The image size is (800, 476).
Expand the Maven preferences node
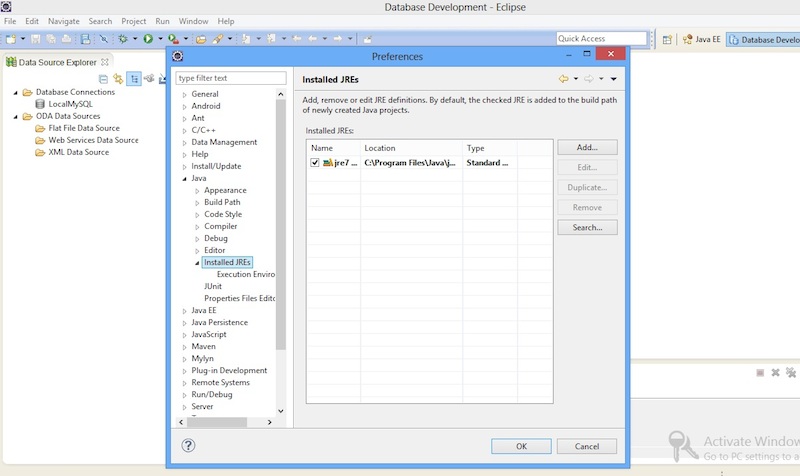(185, 347)
